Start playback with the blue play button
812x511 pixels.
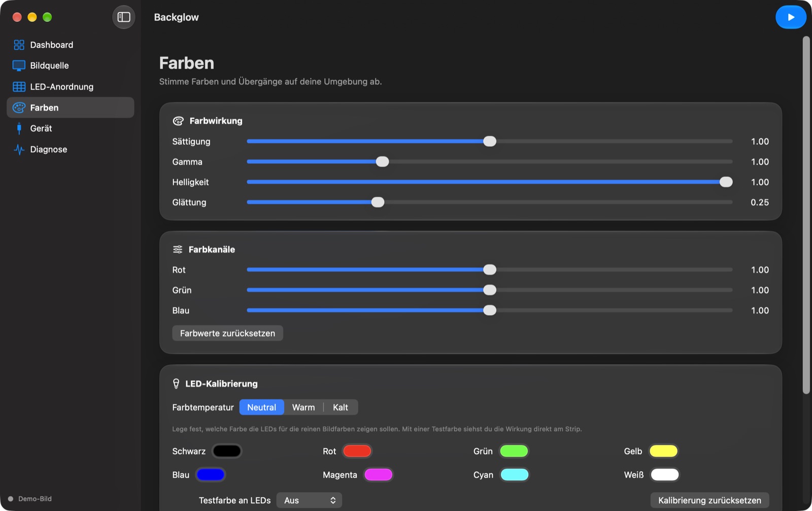791,17
